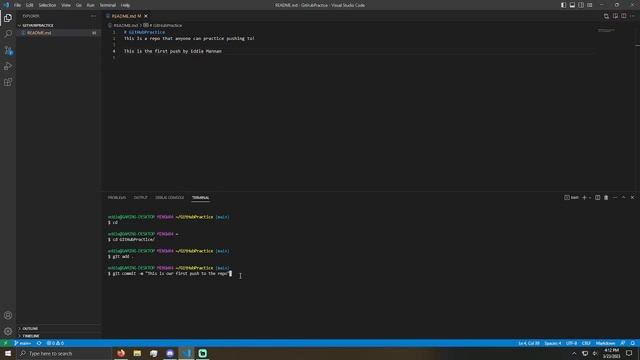Toggle the primary side bar layout

point(563,5)
